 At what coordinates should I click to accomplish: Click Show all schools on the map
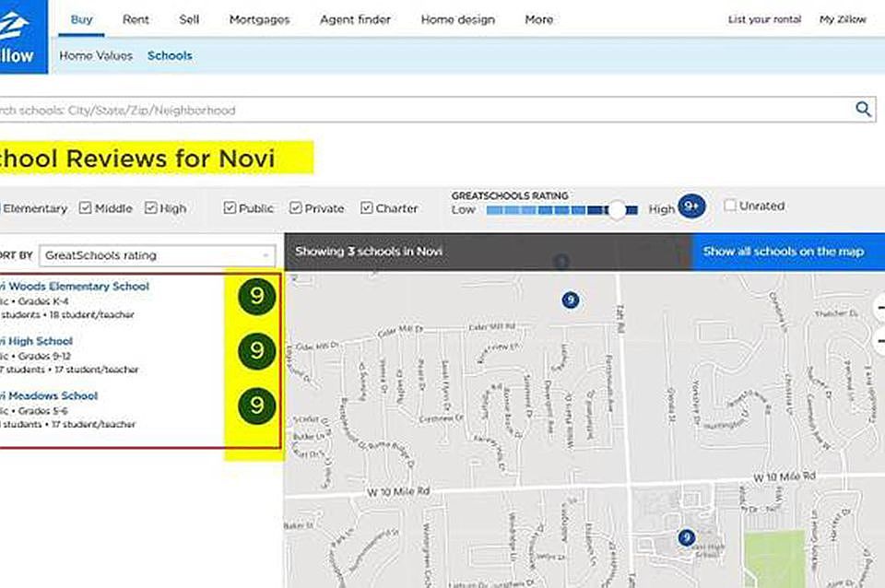pyautogui.click(x=783, y=251)
